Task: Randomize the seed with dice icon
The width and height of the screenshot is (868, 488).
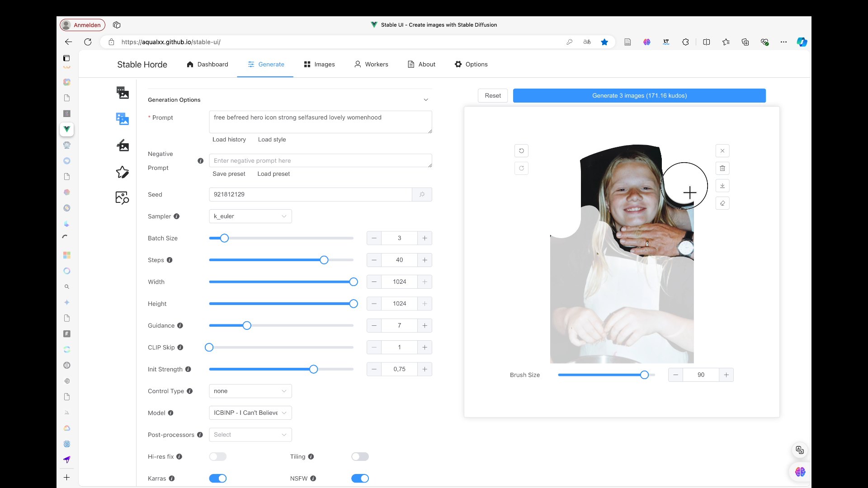Action: tap(422, 194)
